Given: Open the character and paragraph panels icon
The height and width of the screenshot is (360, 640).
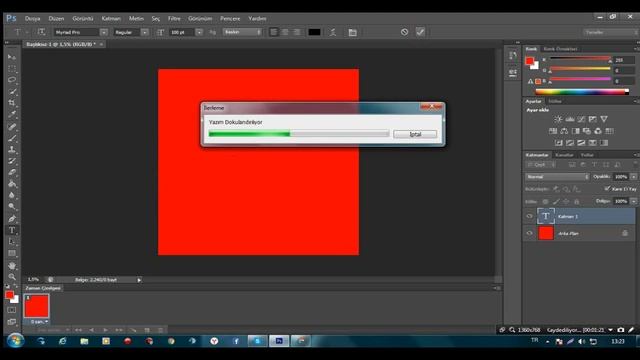Looking at the screenshot, I should pyautogui.click(x=352, y=32).
